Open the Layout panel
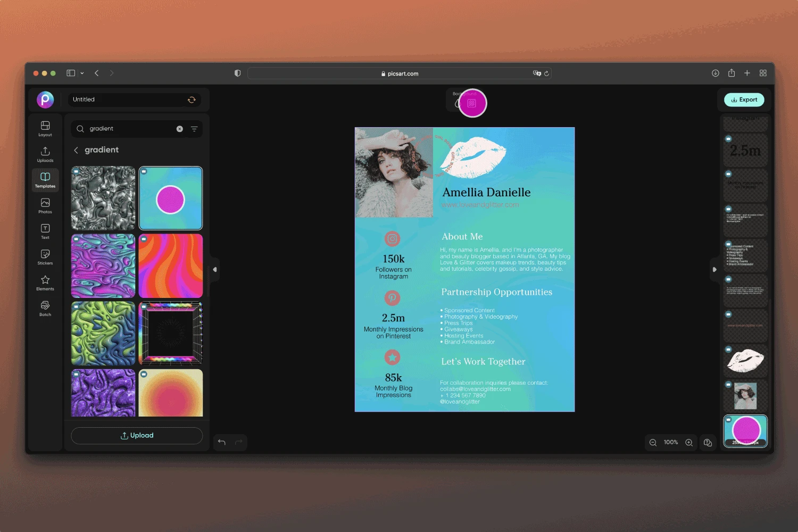798x532 pixels. pos(45,128)
